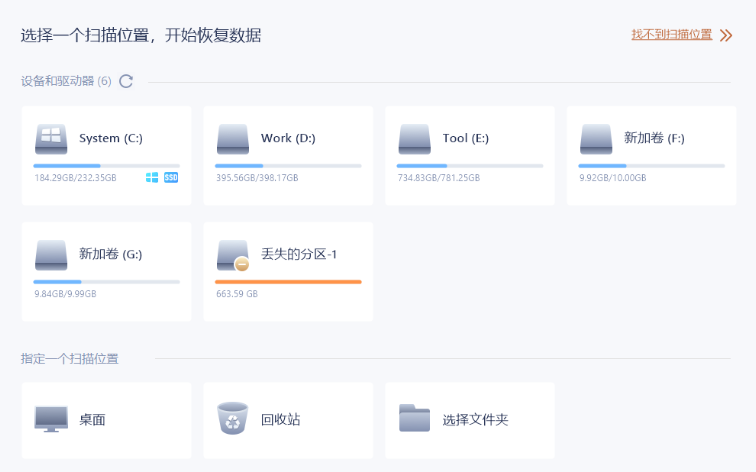Open the 找不到扫描位置 link

coord(672,35)
